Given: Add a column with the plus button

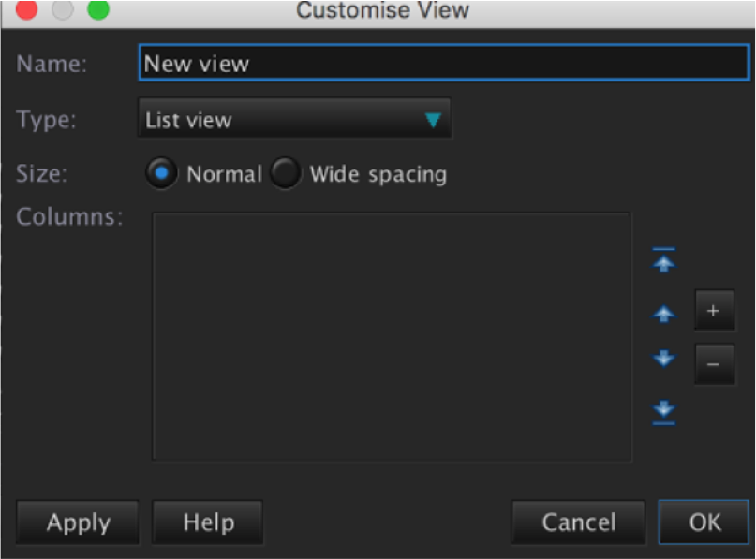Looking at the screenshot, I should pyautogui.click(x=714, y=311).
